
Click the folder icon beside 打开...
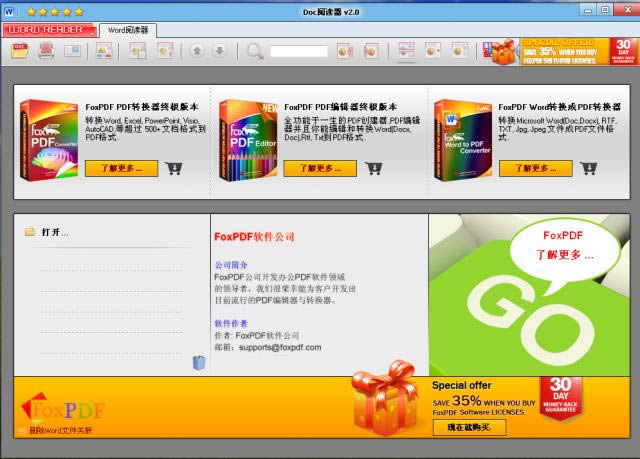pos(30,232)
